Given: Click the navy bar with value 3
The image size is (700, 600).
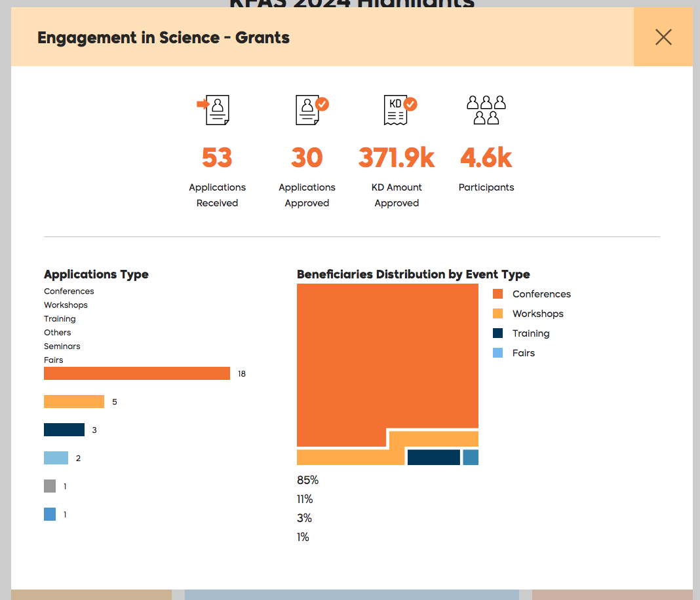Looking at the screenshot, I should click(64, 430).
